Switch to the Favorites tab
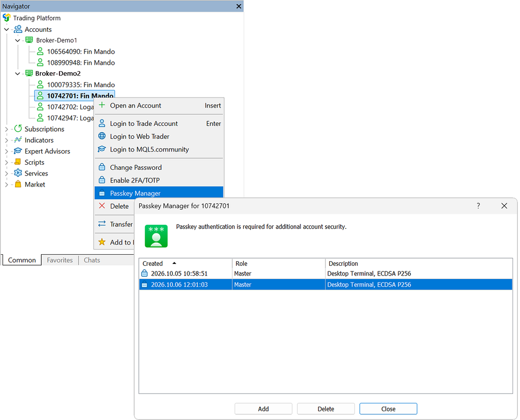The image size is (520, 420). [x=60, y=260]
